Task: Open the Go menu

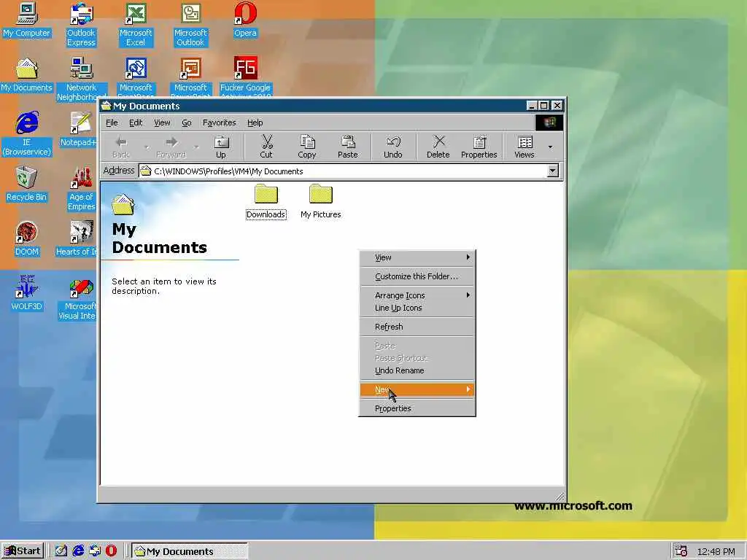Action: point(186,122)
